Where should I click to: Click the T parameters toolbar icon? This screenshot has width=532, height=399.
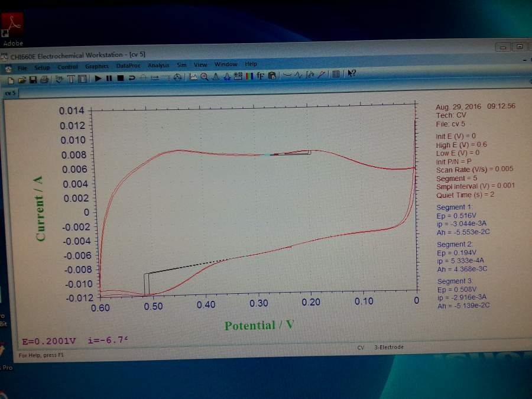pos(70,79)
